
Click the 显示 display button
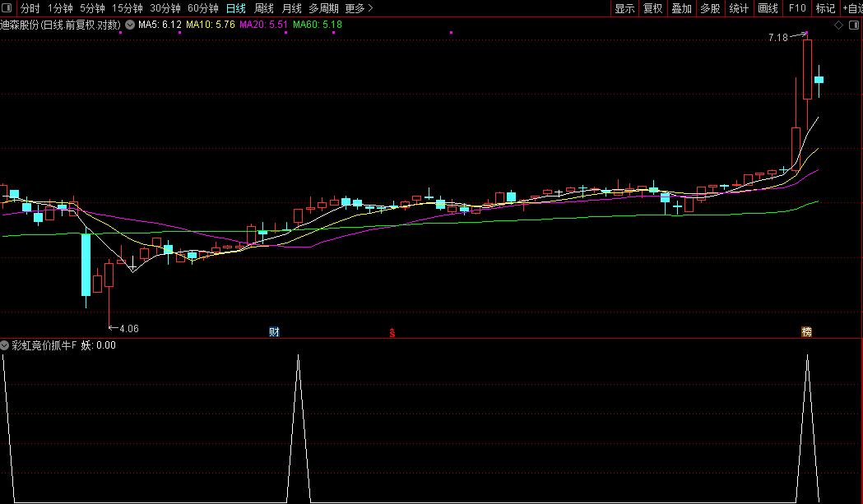(624, 8)
